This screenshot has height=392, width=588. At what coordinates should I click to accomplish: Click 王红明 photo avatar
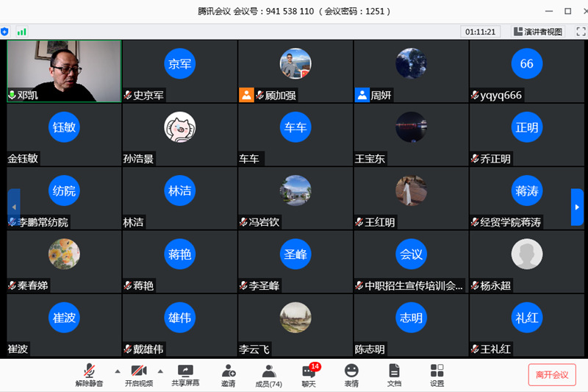[411, 190]
